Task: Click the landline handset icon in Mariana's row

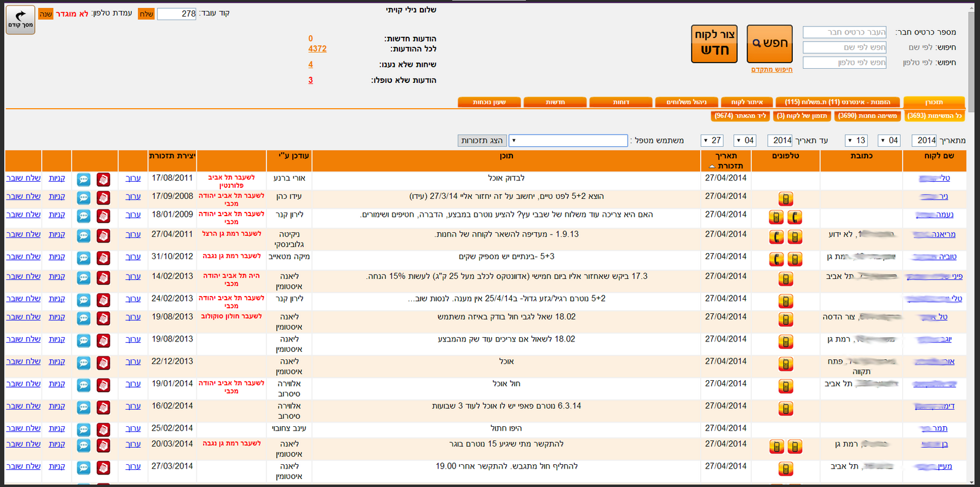Action: [x=777, y=237]
